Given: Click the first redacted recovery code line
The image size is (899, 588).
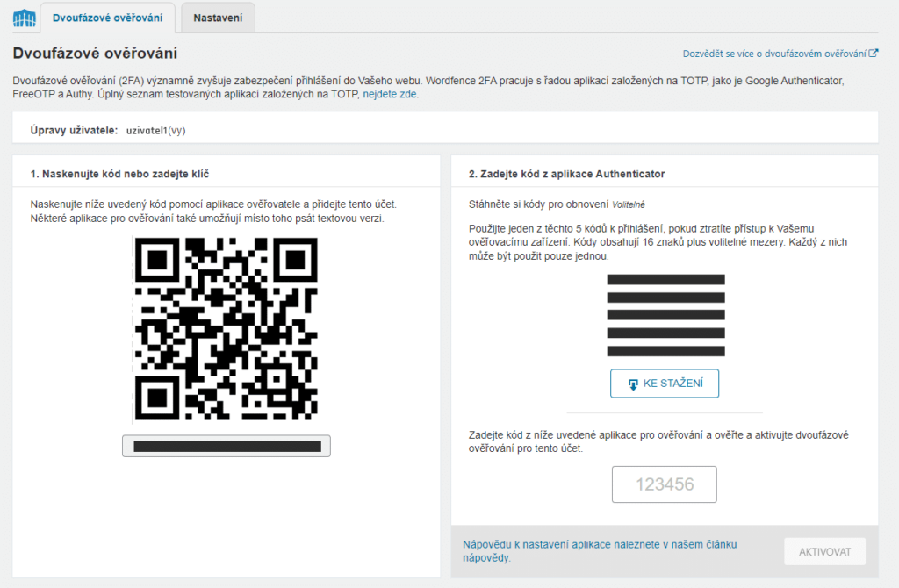Looking at the screenshot, I should [665, 280].
